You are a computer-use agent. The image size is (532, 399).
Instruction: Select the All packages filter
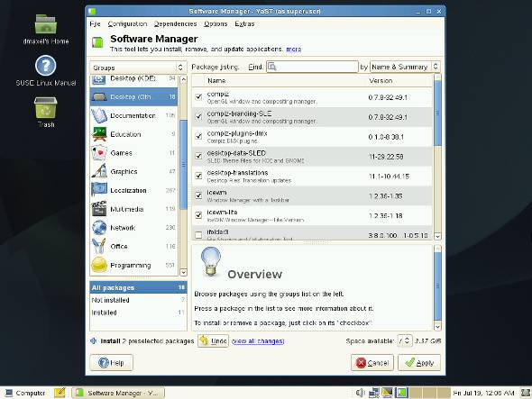(x=138, y=287)
